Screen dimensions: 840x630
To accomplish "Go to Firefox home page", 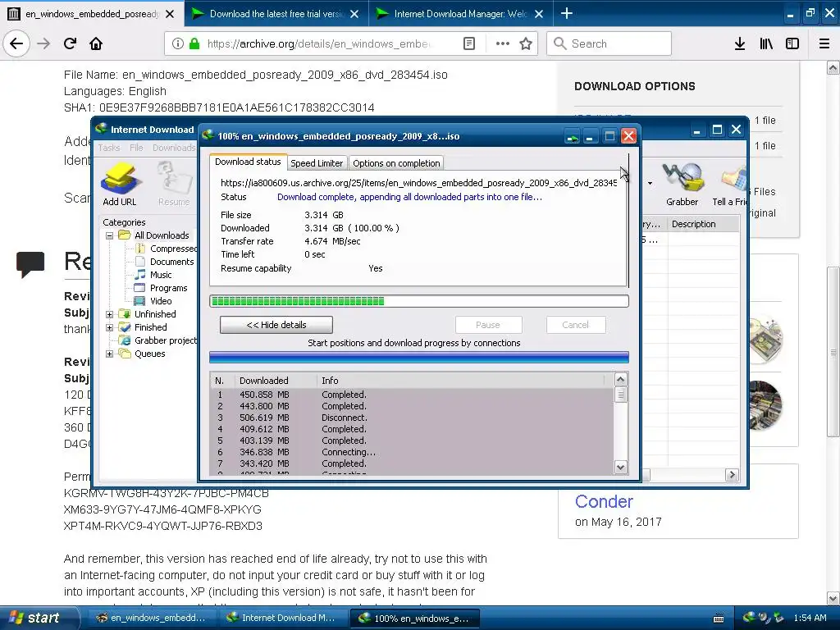I will [96, 43].
